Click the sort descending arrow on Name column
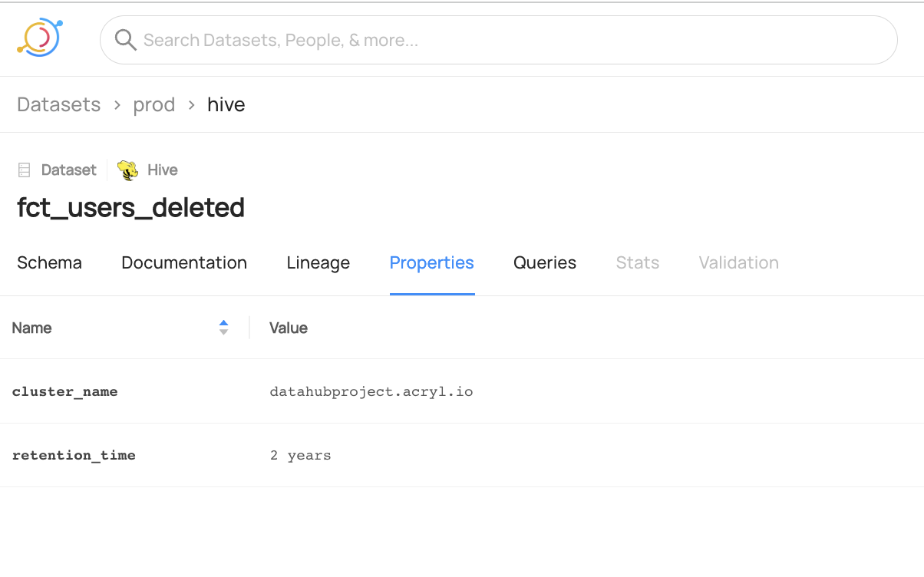 (223, 331)
